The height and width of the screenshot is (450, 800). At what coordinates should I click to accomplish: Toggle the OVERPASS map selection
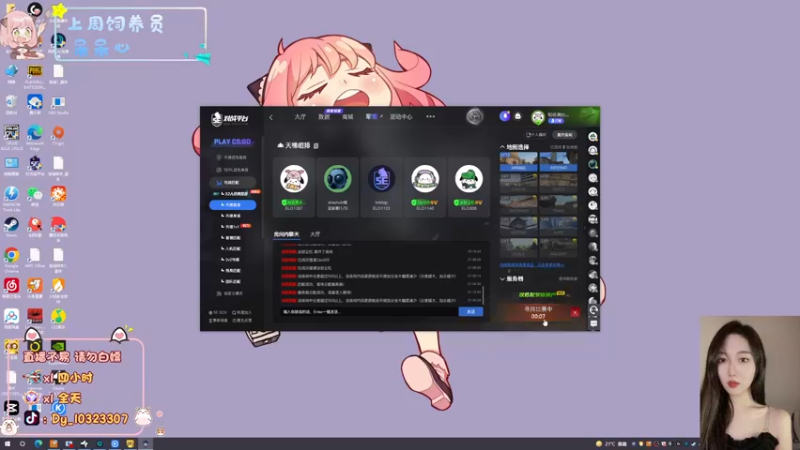[518, 204]
